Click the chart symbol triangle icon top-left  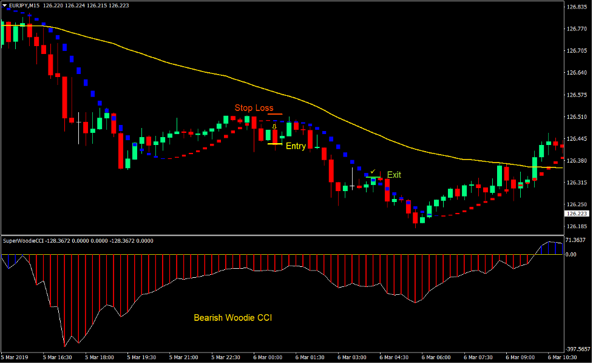5,5
